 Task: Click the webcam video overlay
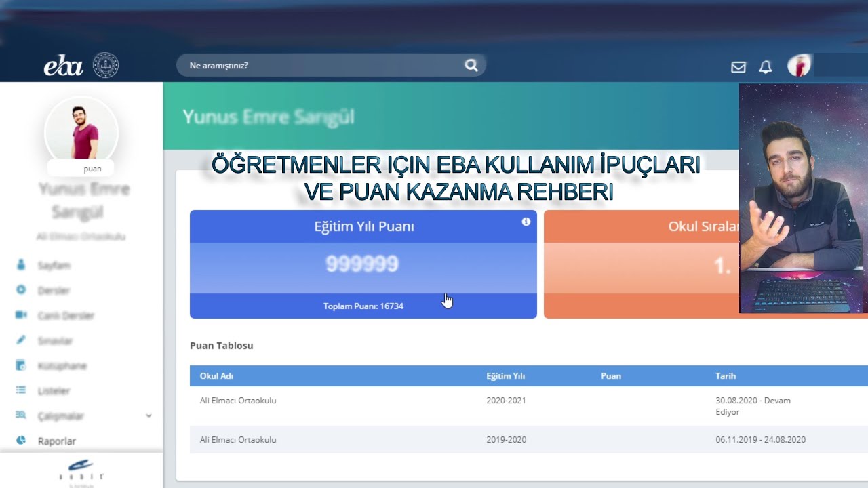[x=804, y=198]
